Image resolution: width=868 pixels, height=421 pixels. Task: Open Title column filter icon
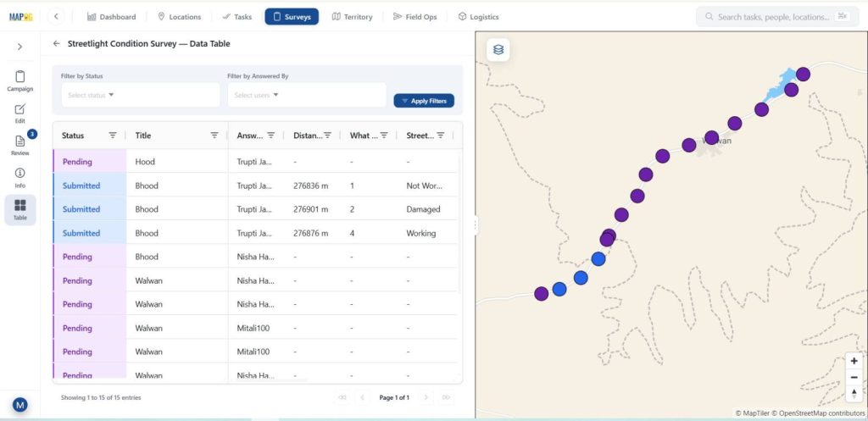click(x=214, y=135)
